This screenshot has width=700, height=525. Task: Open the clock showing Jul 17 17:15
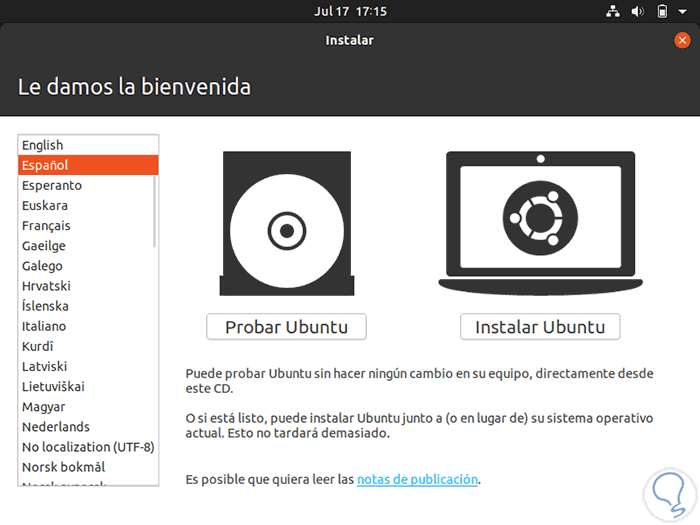350,11
